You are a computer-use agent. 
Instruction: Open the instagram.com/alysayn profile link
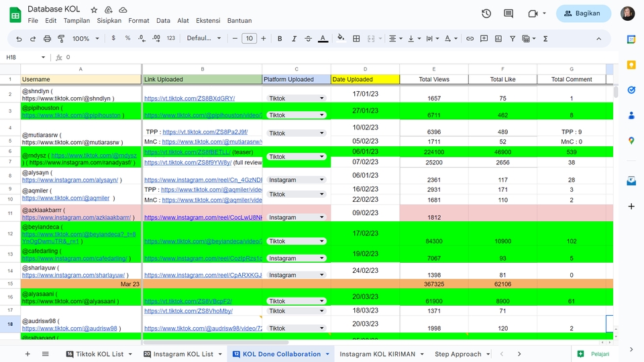pos(70,180)
